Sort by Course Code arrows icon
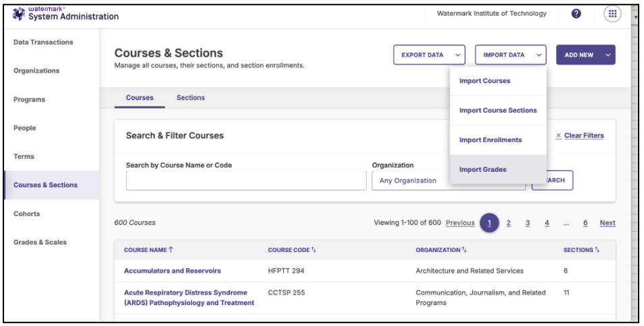644x326 pixels. click(x=314, y=250)
